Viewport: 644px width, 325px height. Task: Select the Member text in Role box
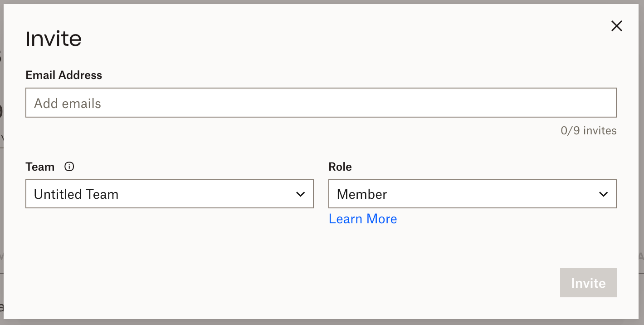pos(362,194)
